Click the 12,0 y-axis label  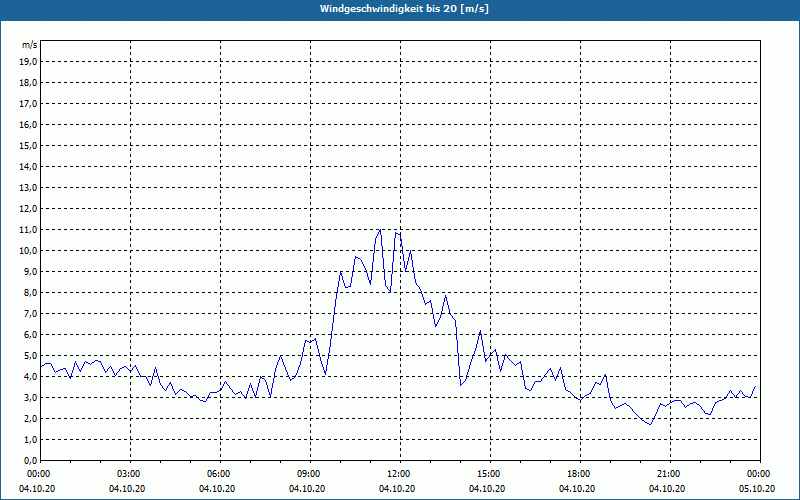(x=28, y=209)
